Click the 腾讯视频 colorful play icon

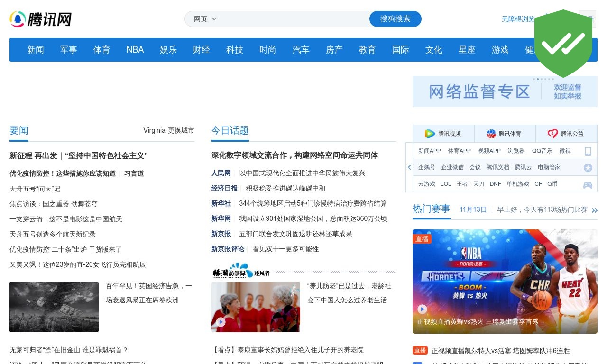click(x=430, y=134)
